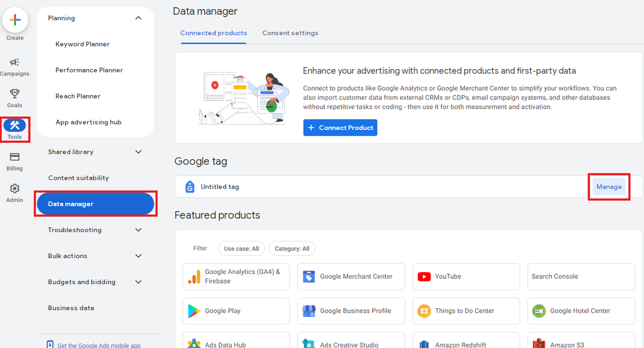This screenshot has width=644, height=348.
Task: Open Admin via the gear icon
Action: pos(15,189)
